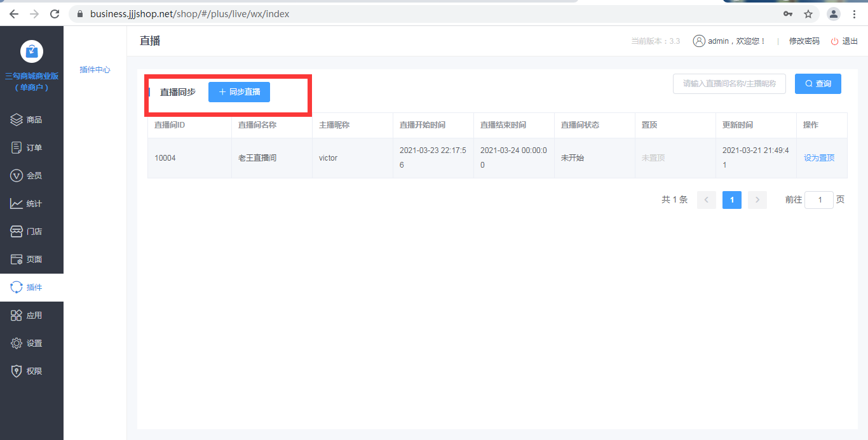Select 插件 in the sidebar
The image size is (868, 440).
tap(32, 287)
